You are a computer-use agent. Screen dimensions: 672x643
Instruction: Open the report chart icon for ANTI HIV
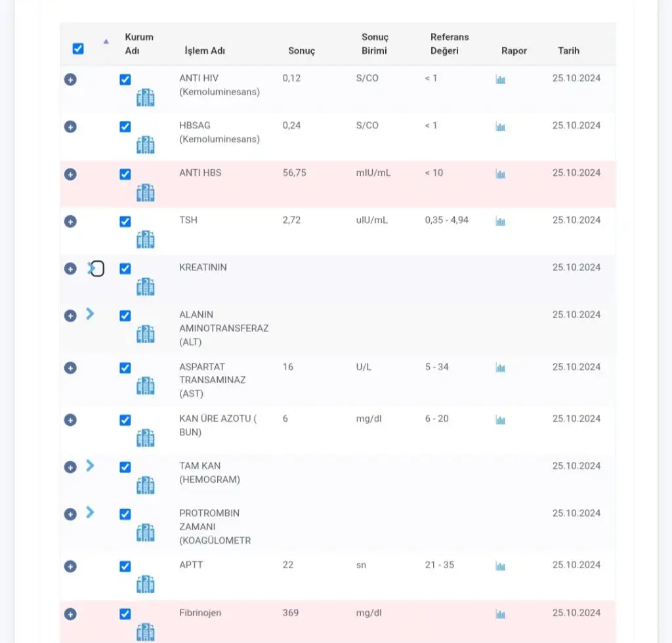[500, 80]
